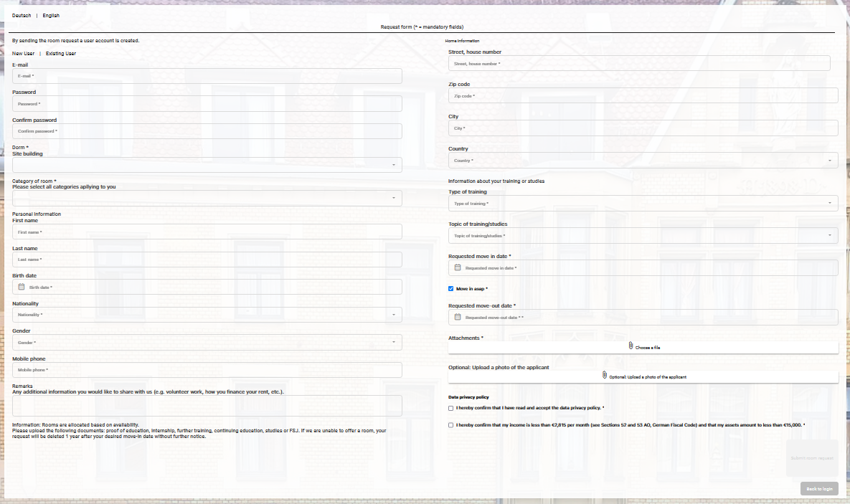The height and width of the screenshot is (504, 850).
Task: Switch language to Deutsch
Action: click(22, 15)
